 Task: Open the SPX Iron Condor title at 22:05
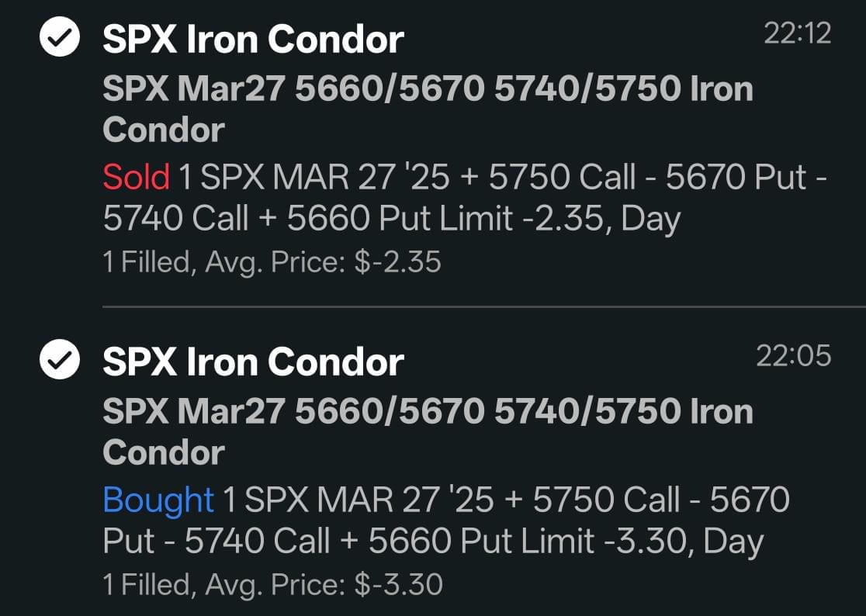click(253, 362)
